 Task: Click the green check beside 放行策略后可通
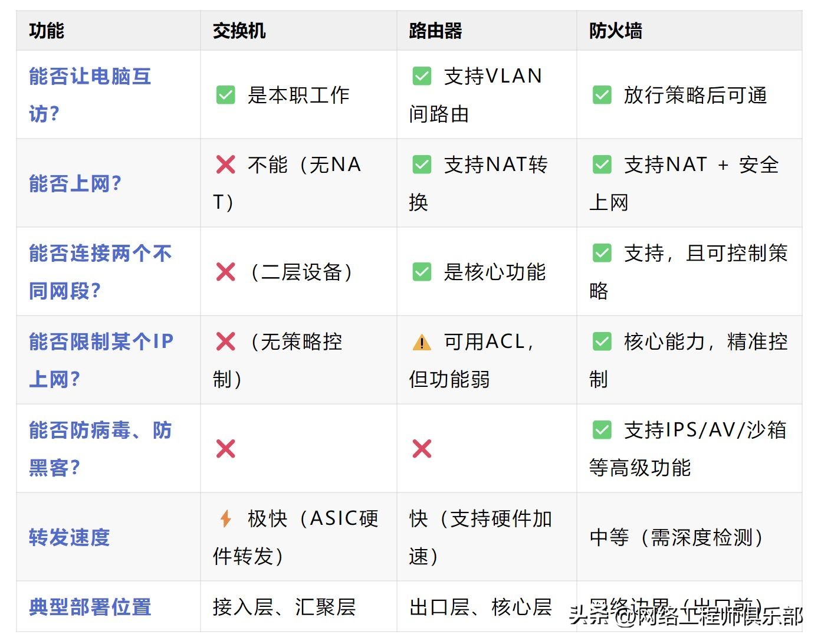[602, 95]
